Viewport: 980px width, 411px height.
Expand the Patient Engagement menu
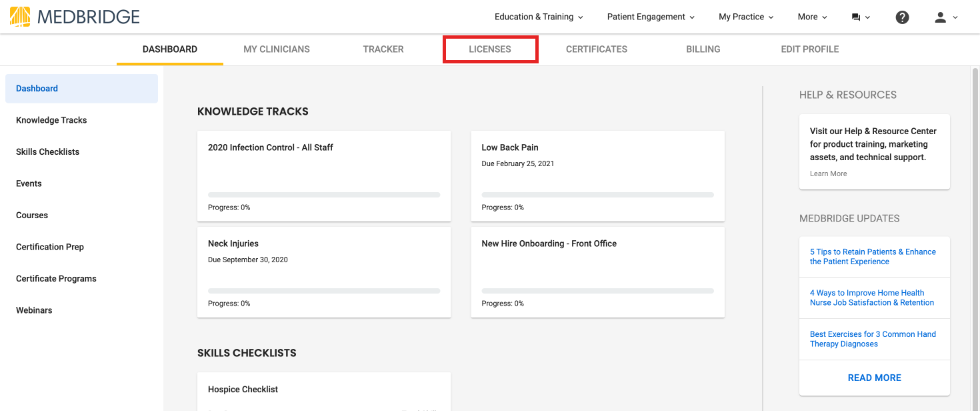point(651,17)
